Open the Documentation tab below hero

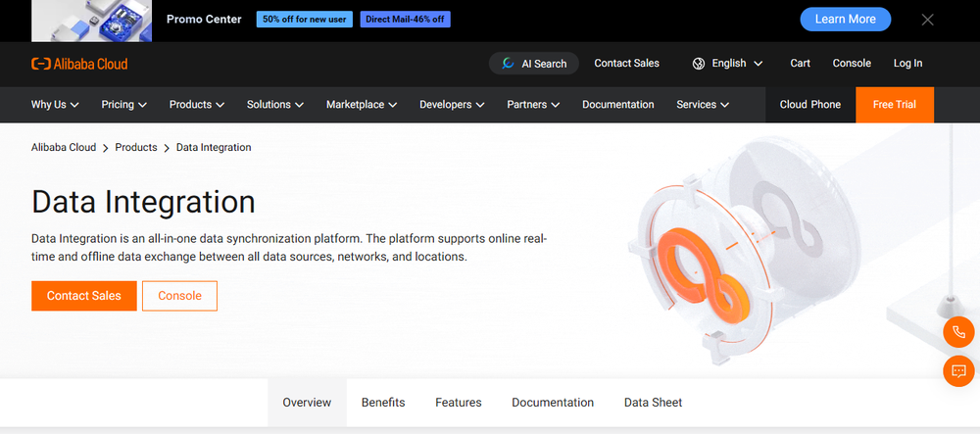click(x=553, y=403)
